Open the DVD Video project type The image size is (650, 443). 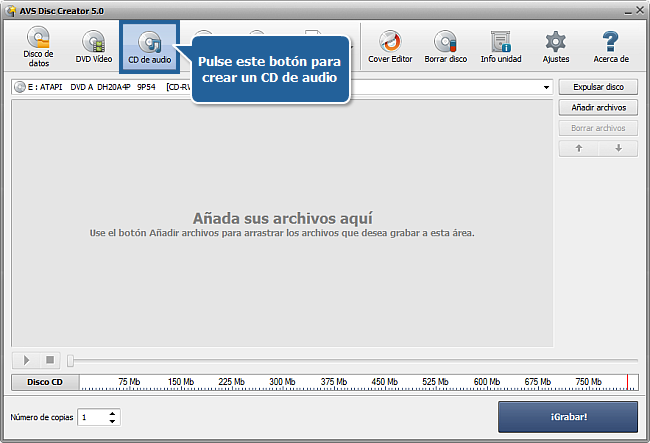(94, 46)
